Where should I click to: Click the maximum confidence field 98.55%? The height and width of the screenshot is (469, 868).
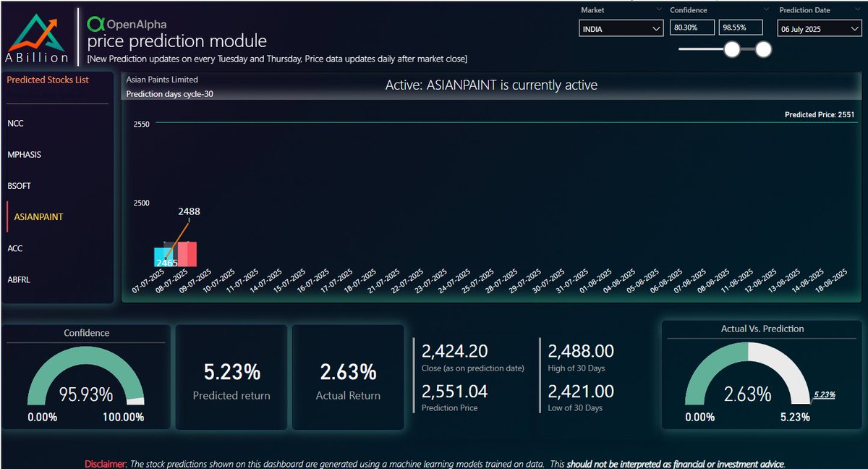741,28
